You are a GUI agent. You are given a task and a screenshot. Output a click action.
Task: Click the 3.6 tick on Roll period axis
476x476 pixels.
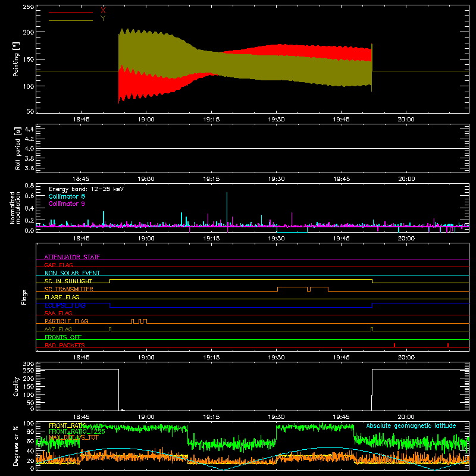(29, 168)
